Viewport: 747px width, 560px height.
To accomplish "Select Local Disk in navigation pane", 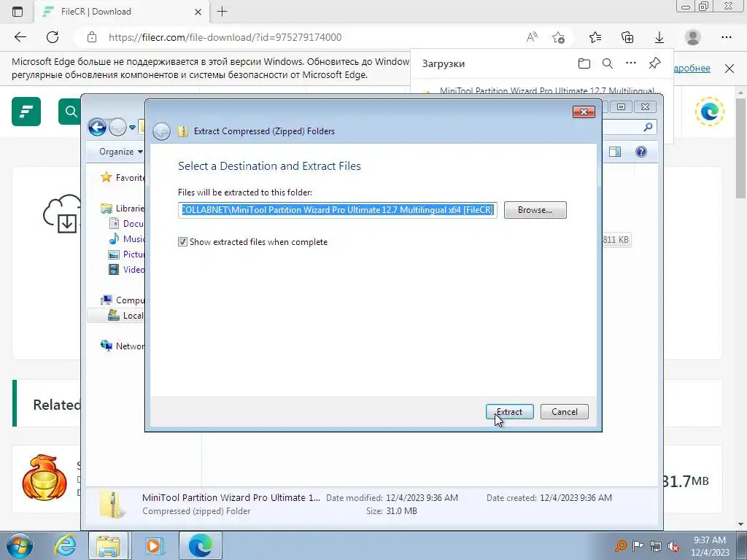I will 125,315.
